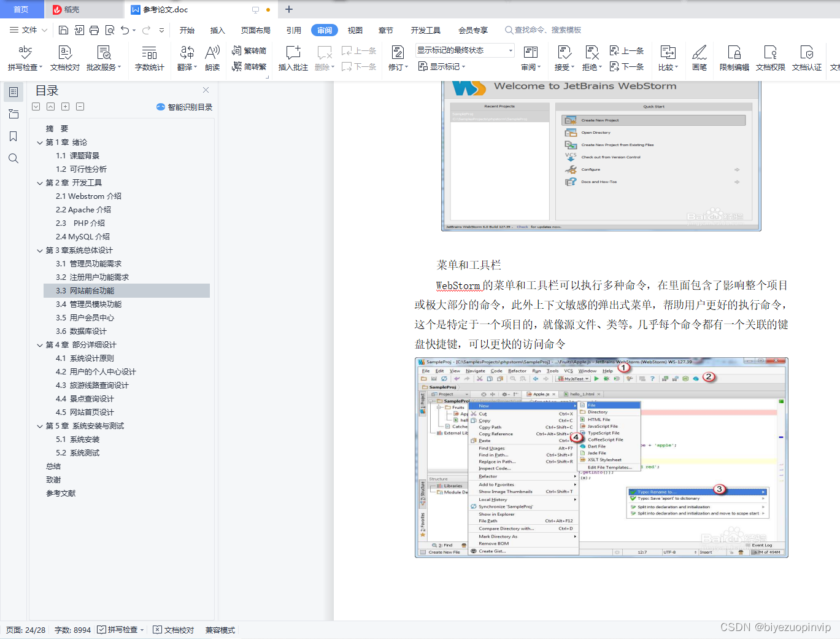
Task: Open the search panel in sidebar
Action: coord(13,158)
